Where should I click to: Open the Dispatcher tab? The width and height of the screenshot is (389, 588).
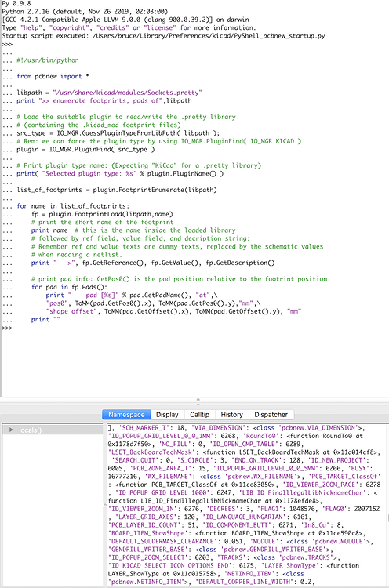[x=271, y=415]
